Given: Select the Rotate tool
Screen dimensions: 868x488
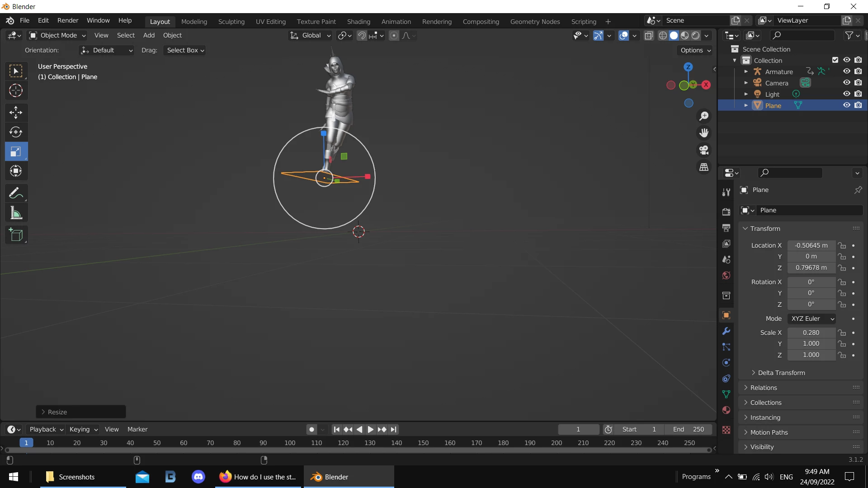Looking at the screenshot, I should 16,132.
